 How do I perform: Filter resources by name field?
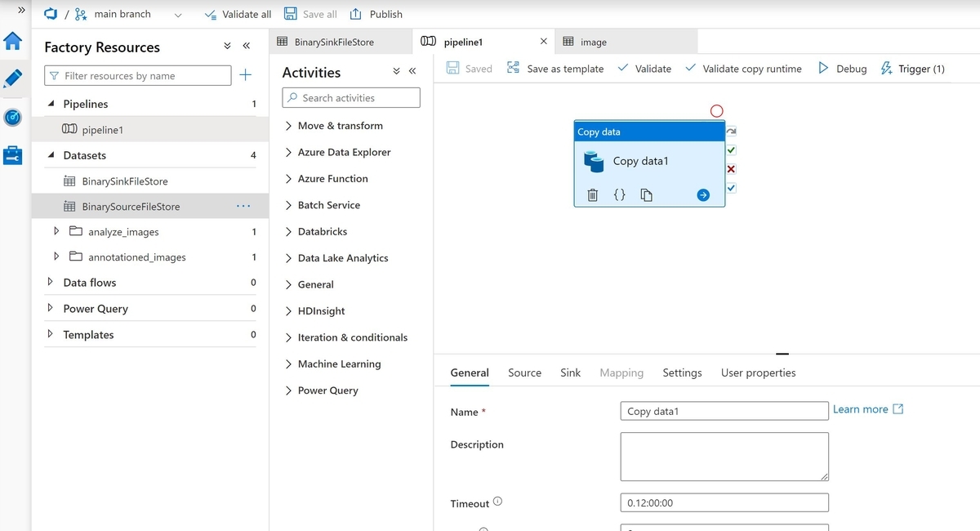136,75
